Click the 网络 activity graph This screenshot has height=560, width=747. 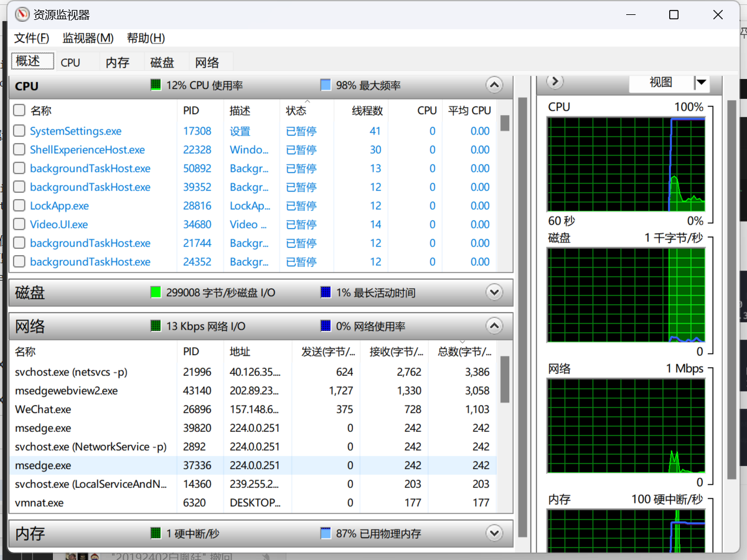pos(626,426)
